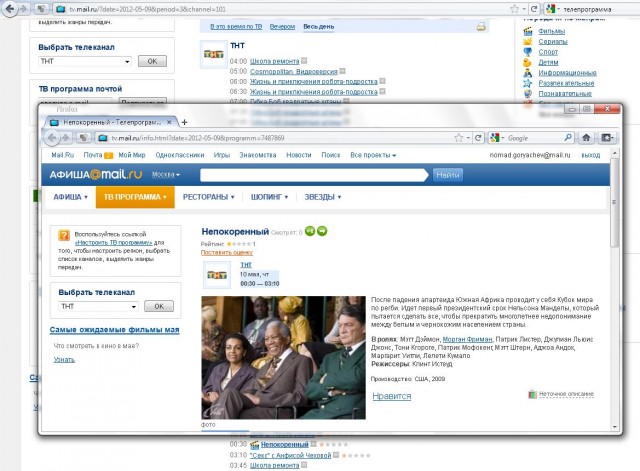Expand the Все проекты menu
Image resolution: width=640 pixels, height=471 pixels.
373,155
